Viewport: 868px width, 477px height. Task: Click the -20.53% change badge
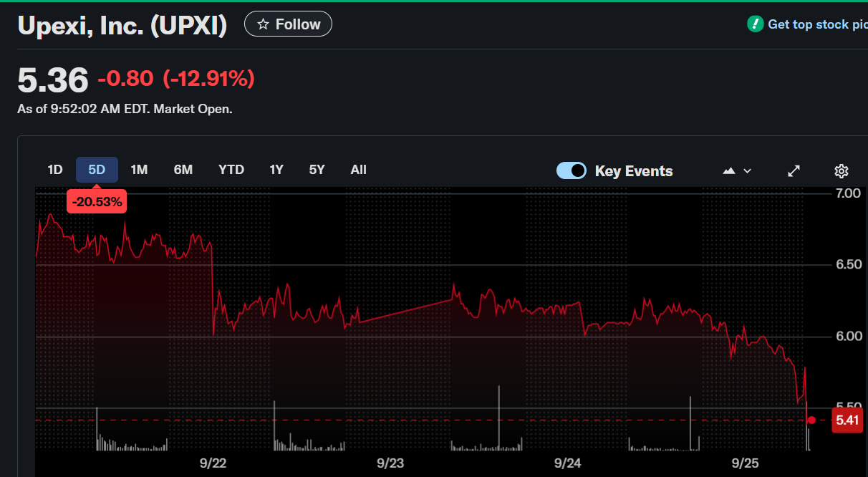point(97,202)
